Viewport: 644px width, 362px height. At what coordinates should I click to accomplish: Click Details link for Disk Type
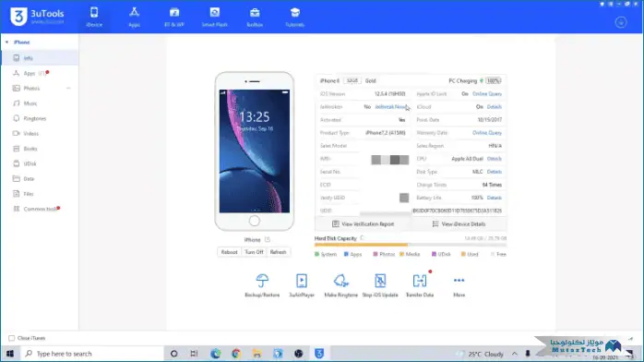[495, 172]
